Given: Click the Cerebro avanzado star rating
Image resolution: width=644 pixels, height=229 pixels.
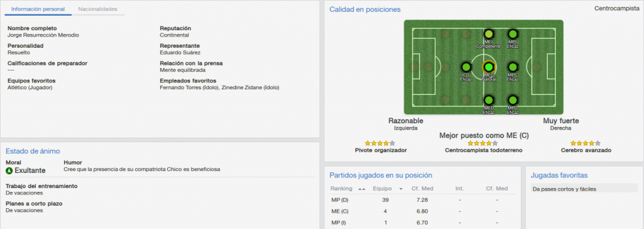Looking at the screenshot, I should (x=586, y=143).
